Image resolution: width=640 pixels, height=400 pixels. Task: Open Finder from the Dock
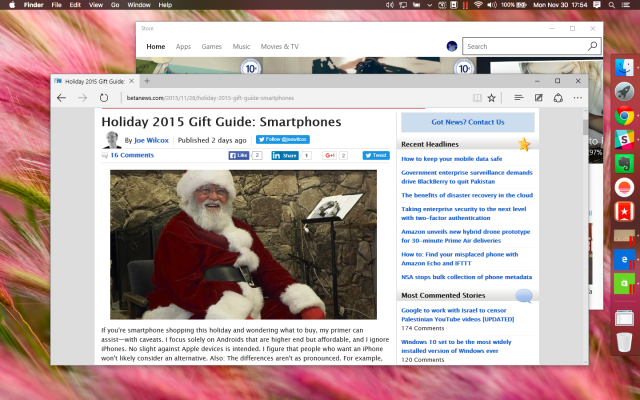pos(624,68)
